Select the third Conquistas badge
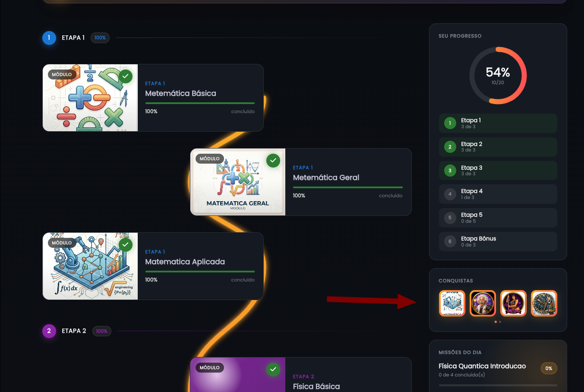Image resolution: width=584 pixels, height=392 pixels. click(x=513, y=303)
